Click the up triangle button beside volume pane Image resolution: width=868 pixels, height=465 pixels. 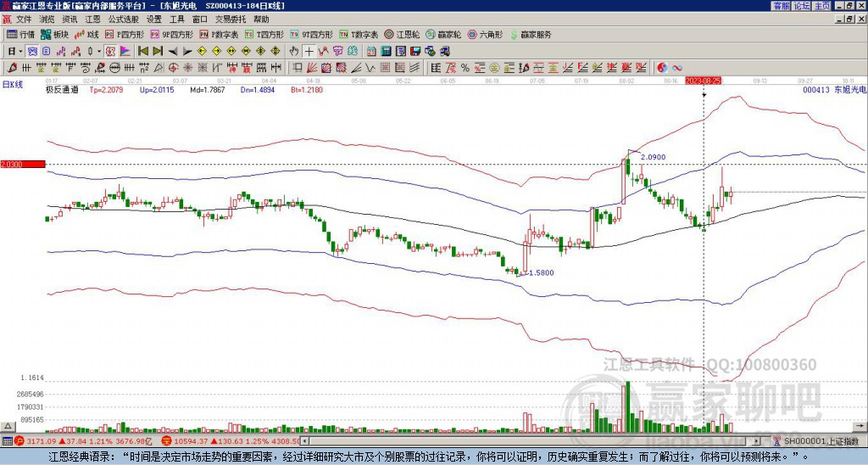[8, 426]
